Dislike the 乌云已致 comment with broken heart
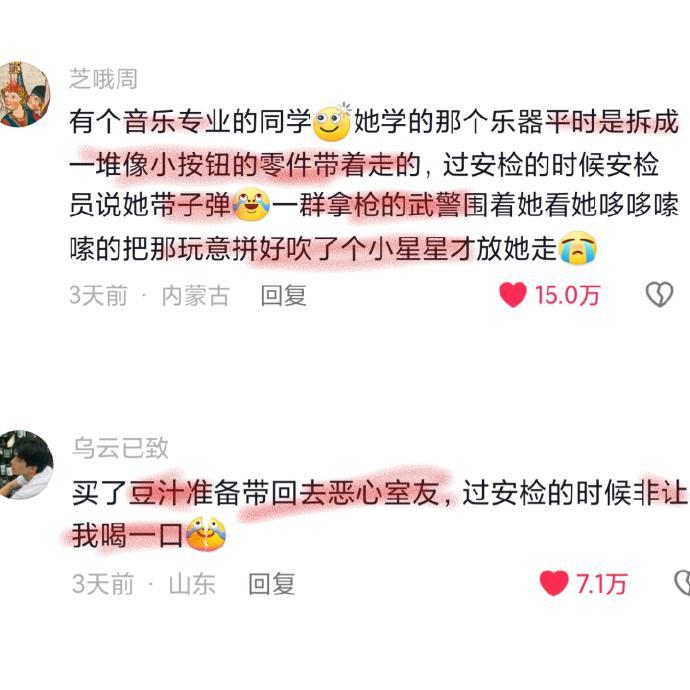 click(x=683, y=583)
